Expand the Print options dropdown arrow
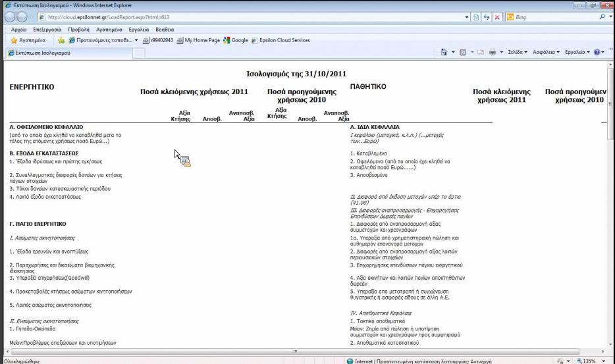 (x=501, y=52)
